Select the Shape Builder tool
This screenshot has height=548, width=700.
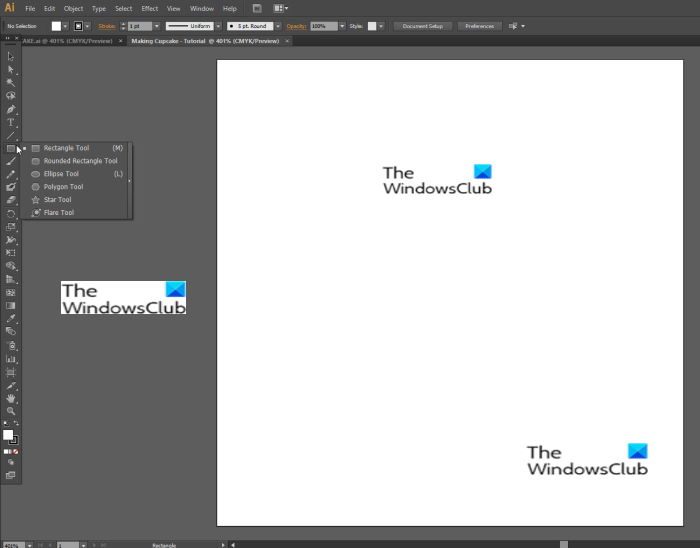[x=11, y=266]
